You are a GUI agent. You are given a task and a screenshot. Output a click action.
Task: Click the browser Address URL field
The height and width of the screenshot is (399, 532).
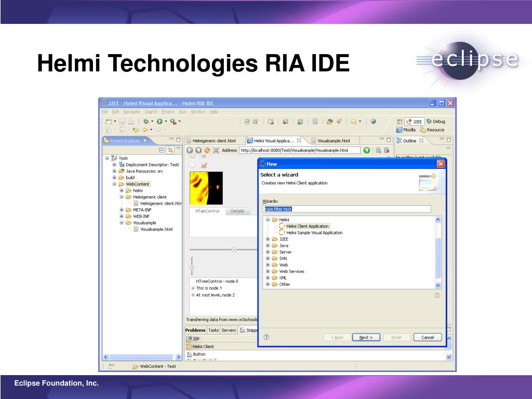pos(300,150)
